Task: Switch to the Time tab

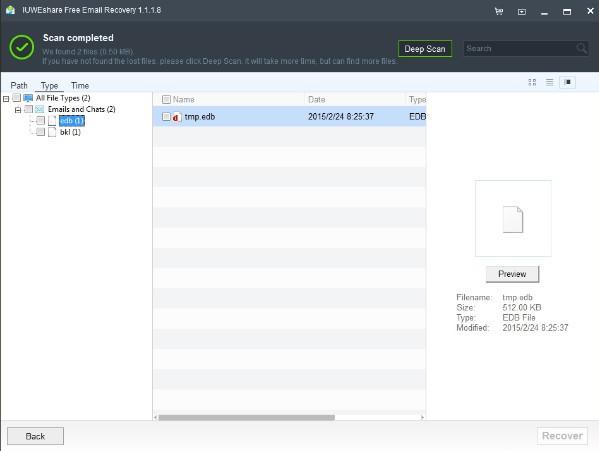Action: [x=80, y=86]
